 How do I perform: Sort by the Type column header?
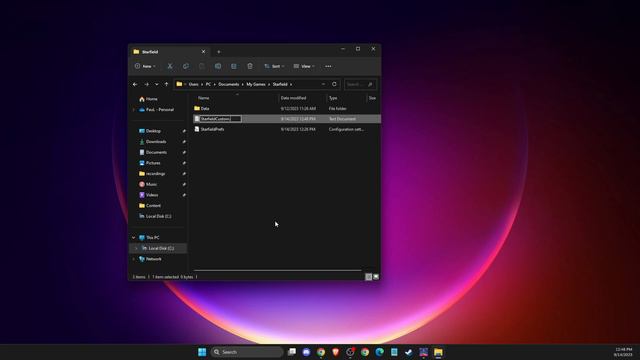tap(333, 98)
